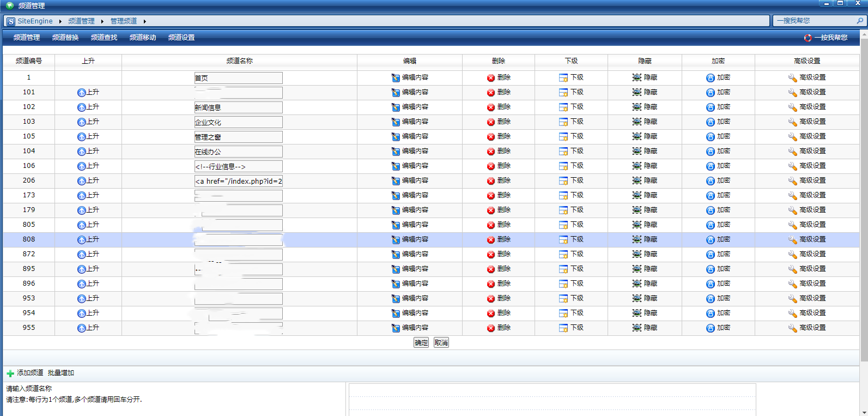The width and height of the screenshot is (868, 416).
Task: Click channel number 808 cell
Action: pos(29,239)
